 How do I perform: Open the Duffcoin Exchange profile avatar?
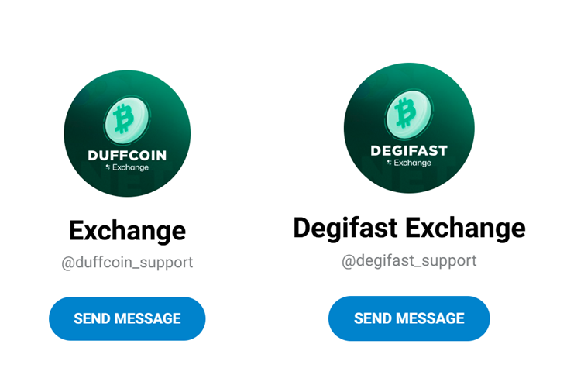[x=127, y=133]
